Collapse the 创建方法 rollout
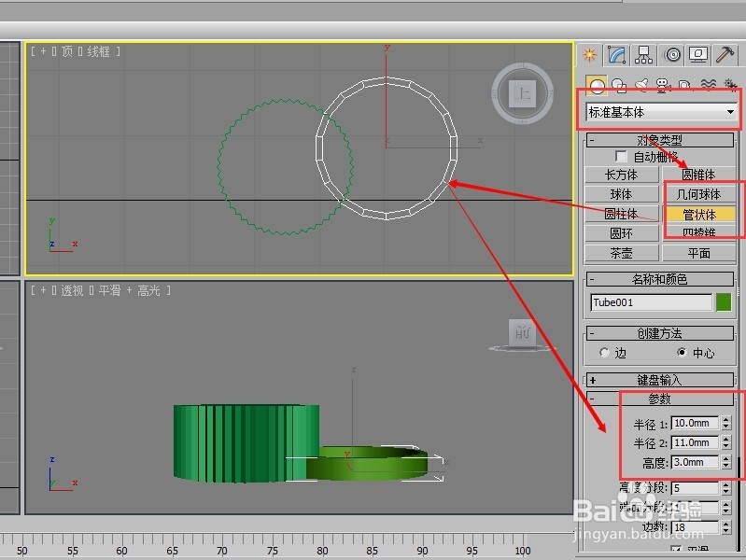This screenshot has width=746, height=560. pyautogui.click(x=660, y=333)
